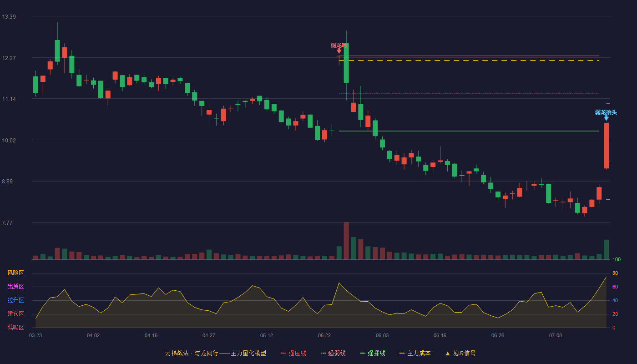Select the tall green candlestick below 假龙吟
This screenshot has height=364, width=637.
tap(346, 63)
